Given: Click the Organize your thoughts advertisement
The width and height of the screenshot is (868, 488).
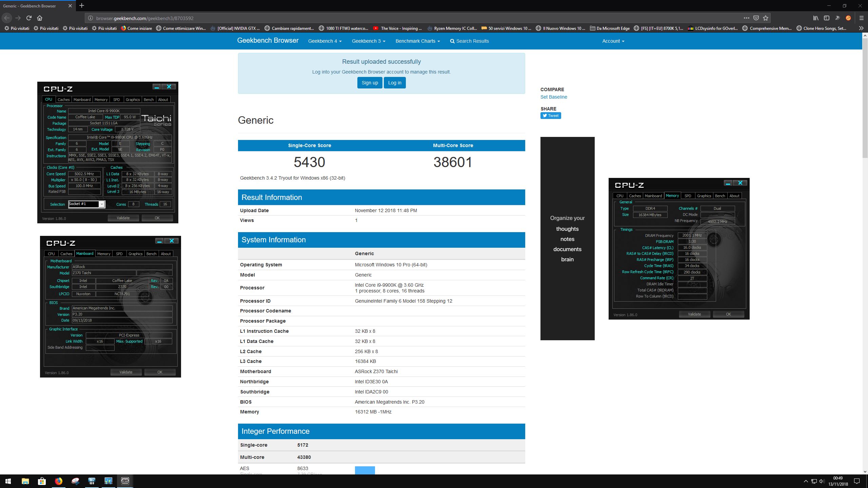Looking at the screenshot, I should click(567, 238).
